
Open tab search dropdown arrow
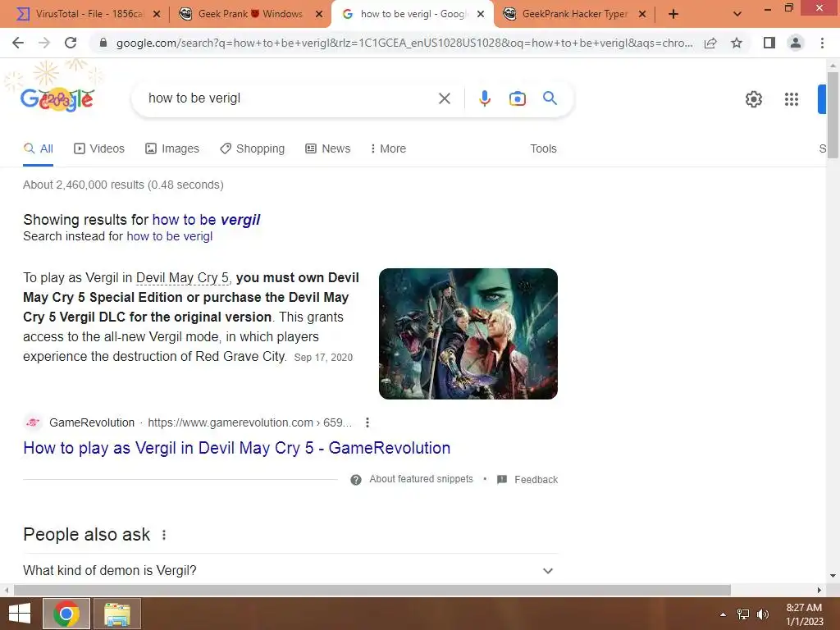737,15
